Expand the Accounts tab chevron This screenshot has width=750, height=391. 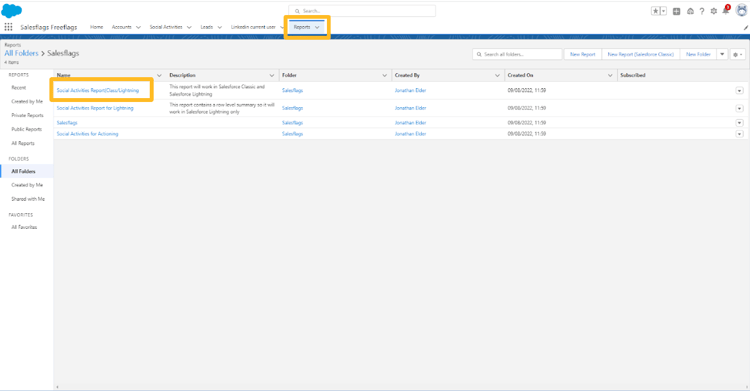pyautogui.click(x=138, y=27)
